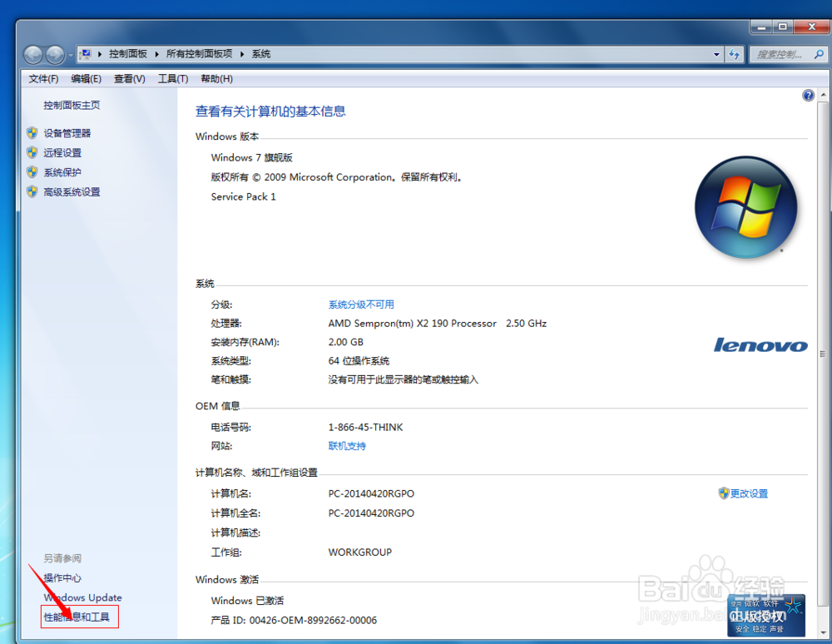The height and width of the screenshot is (644, 832).
Task: Click the 系统分级不可用 link
Action: [x=361, y=304]
